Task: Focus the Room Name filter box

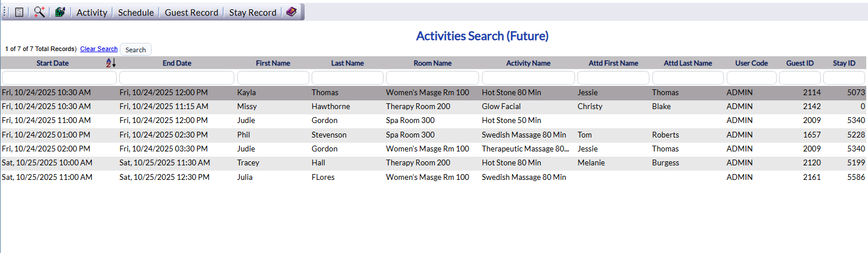Action: 433,78
